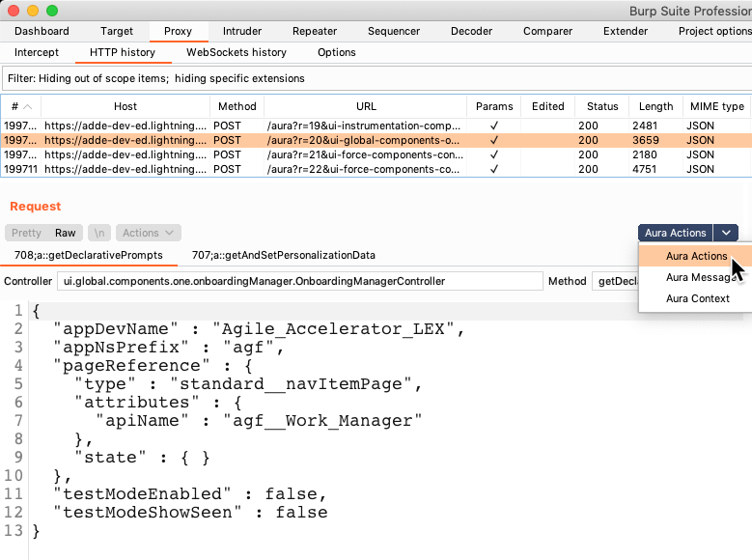Close the Burp Suite window
This screenshot has width=752, height=560.
[14, 11]
